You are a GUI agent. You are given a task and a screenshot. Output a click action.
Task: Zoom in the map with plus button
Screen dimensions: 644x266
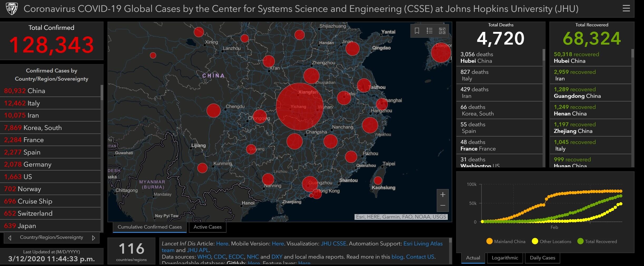coord(443,195)
